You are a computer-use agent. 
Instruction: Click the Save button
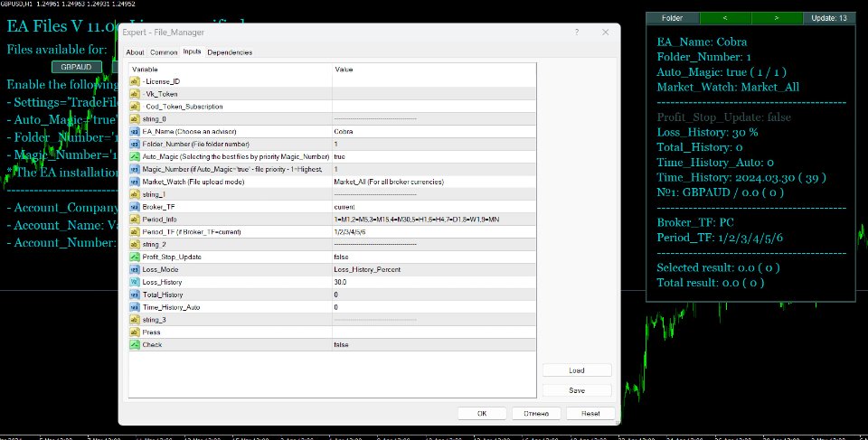point(577,390)
